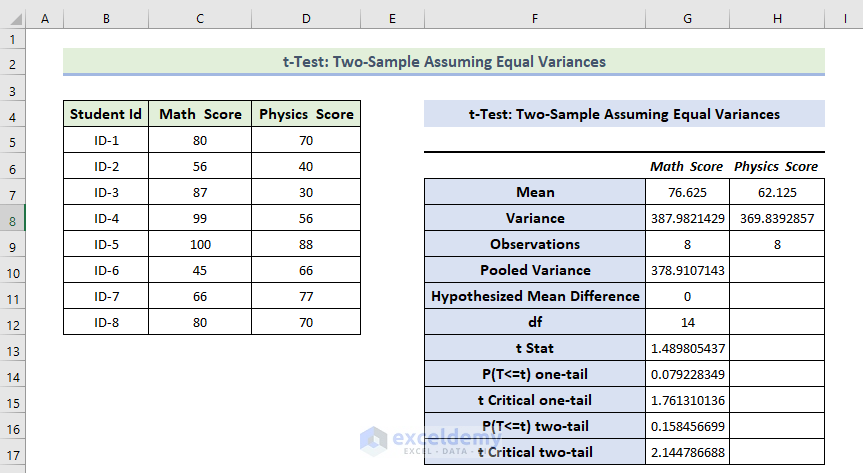Viewport: 863px width, 473px height.
Task: Click the Mean value 62.125 cell
Action: [776, 192]
